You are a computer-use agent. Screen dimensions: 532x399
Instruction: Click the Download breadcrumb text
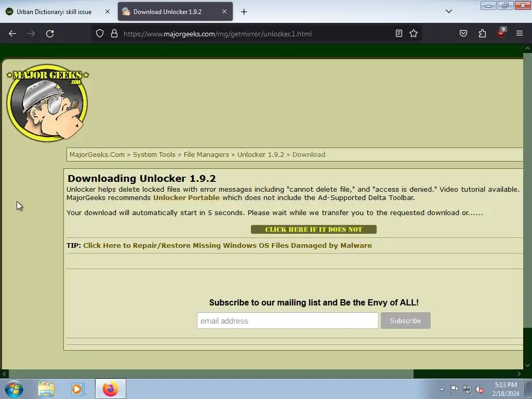coord(309,155)
